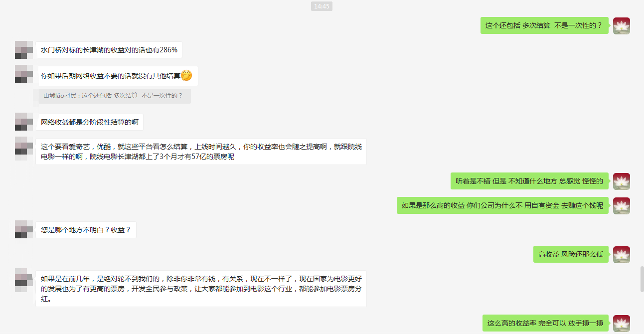Open contact avatar beside "您是哪个地方不明白" message
The height and width of the screenshot is (335, 644).
[x=24, y=230]
